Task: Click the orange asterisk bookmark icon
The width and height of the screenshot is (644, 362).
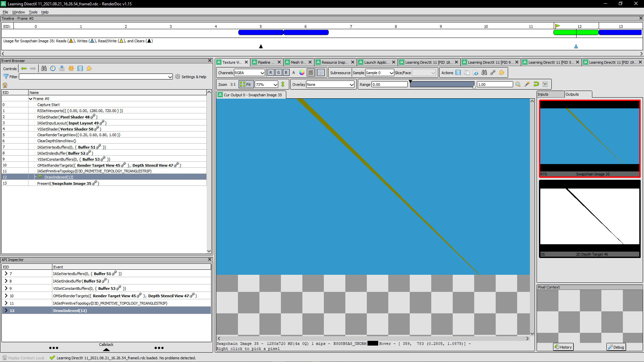Action: pos(71,68)
